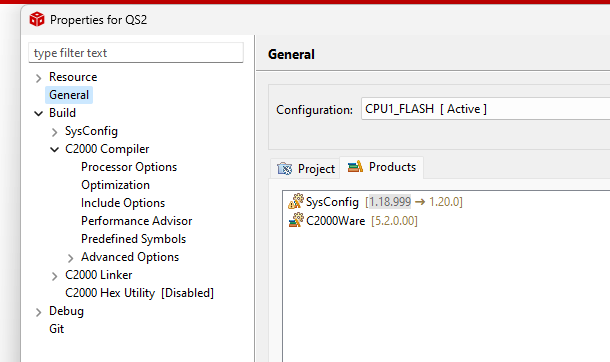The width and height of the screenshot is (610, 362).
Task: Select Processor Options in the tree
Action: pos(129,167)
